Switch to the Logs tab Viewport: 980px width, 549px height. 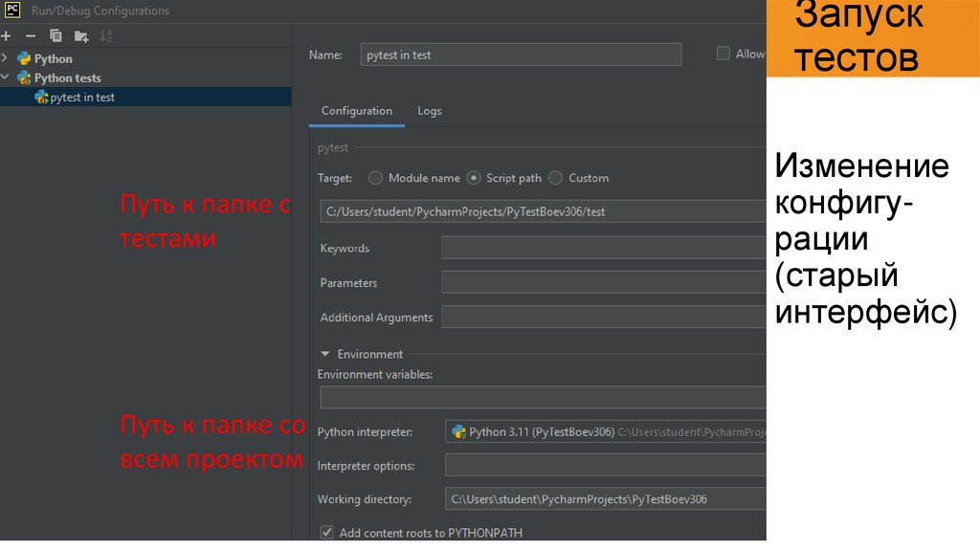coord(430,111)
